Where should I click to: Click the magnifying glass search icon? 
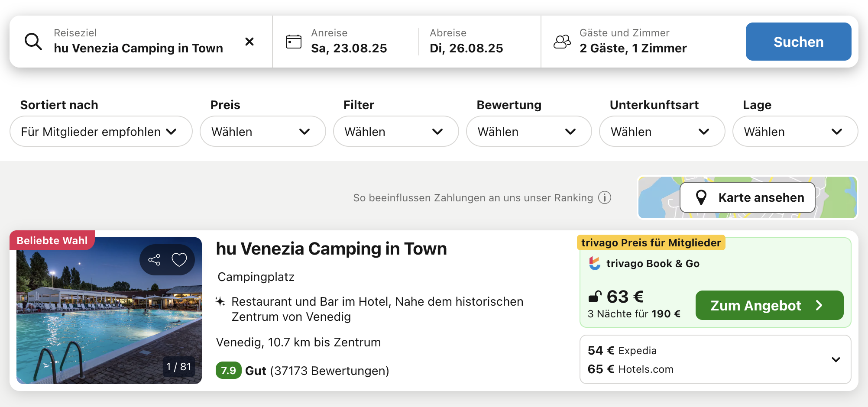pyautogui.click(x=33, y=42)
